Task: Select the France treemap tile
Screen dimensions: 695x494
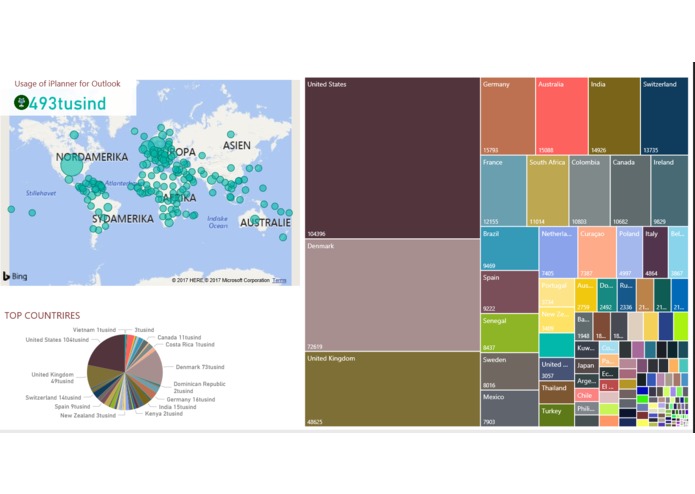Action: [x=504, y=191]
